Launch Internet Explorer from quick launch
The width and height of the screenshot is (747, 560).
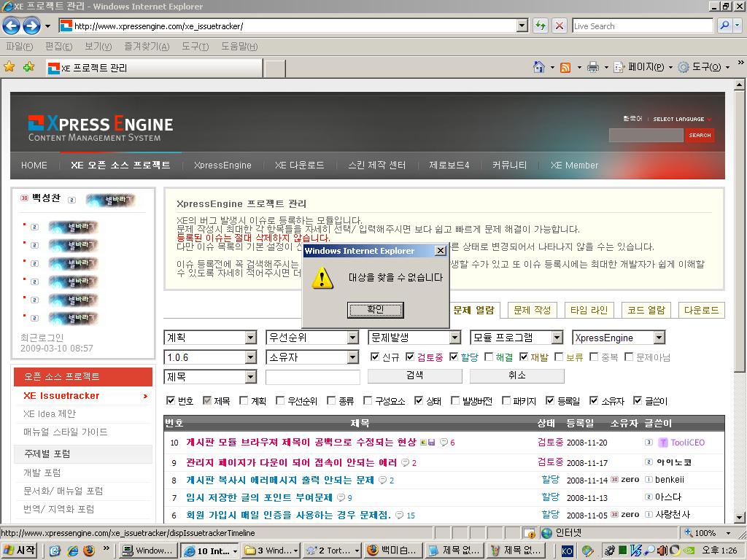pyautogui.click(x=72, y=551)
